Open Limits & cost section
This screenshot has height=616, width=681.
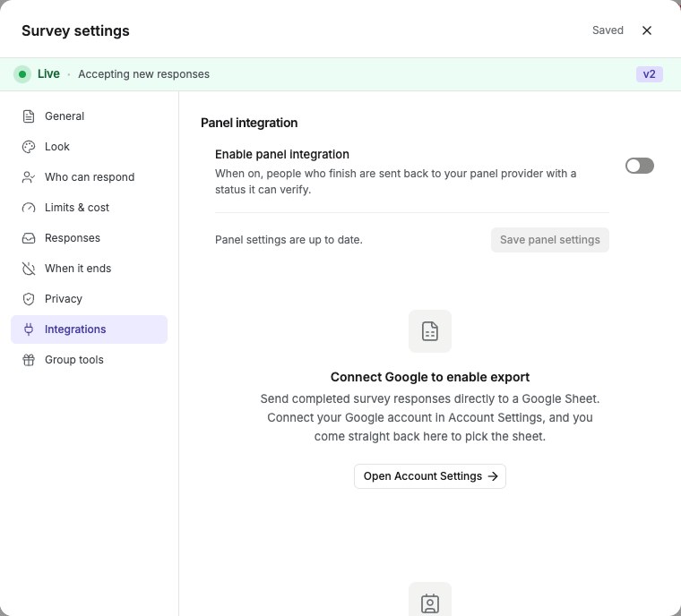point(89,208)
